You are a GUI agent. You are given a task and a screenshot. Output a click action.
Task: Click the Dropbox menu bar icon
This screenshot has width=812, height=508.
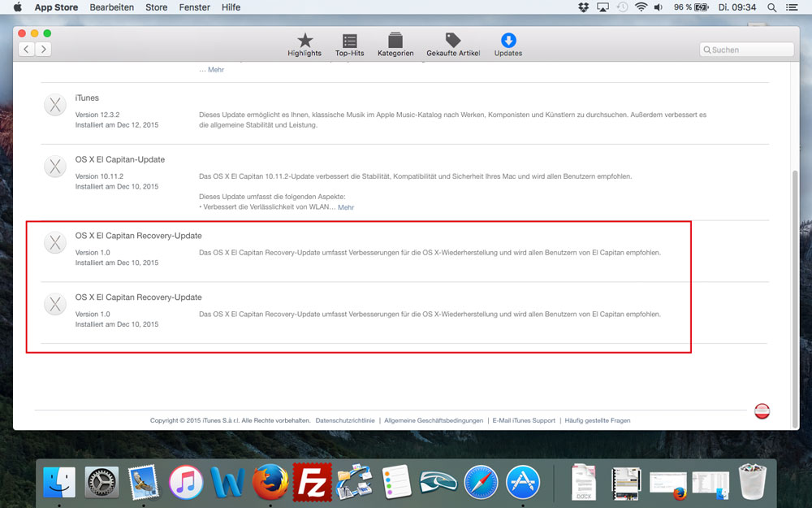pyautogui.click(x=584, y=7)
